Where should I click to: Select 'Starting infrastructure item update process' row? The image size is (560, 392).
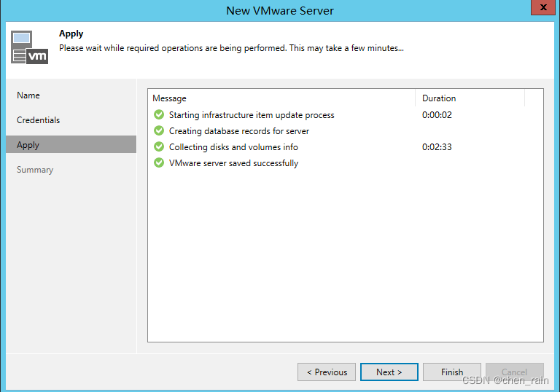coord(346,115)
